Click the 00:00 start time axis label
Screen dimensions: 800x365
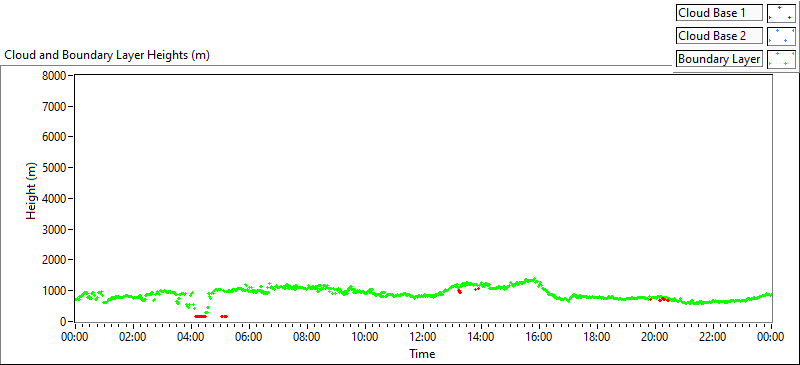(x=75, y=337)
